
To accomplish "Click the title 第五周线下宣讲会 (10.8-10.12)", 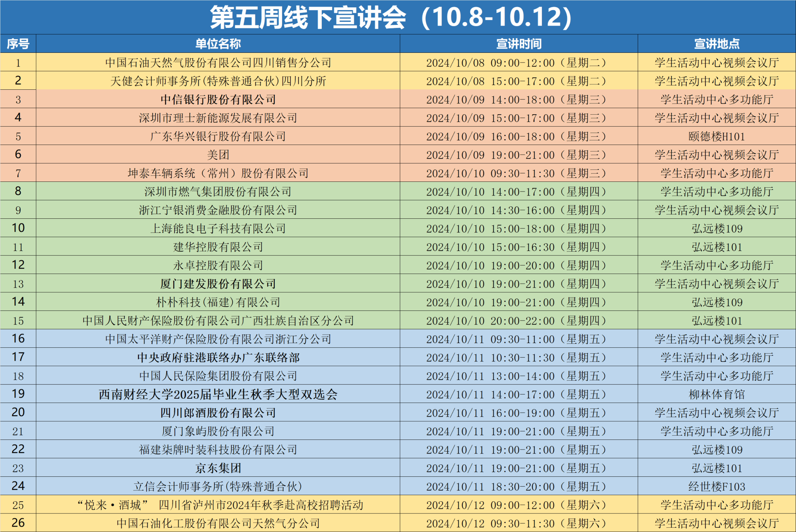I will pos(391,18).
